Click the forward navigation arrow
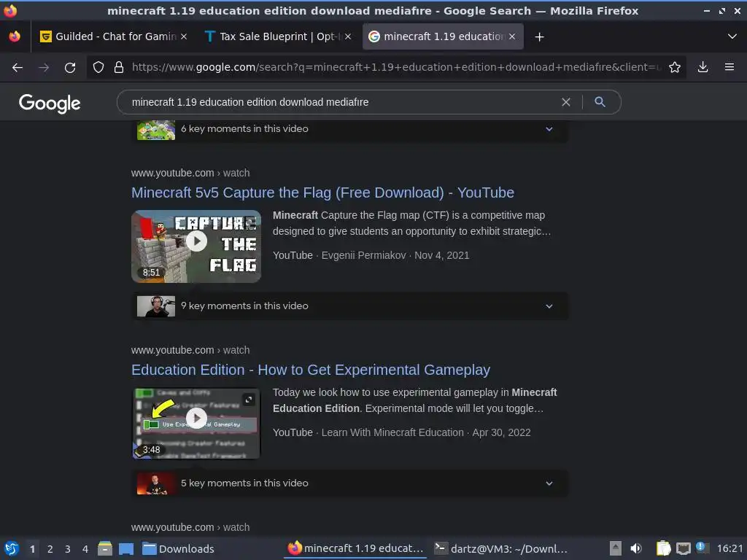Viewport: 747px width, 560px height. click(44, 67)
